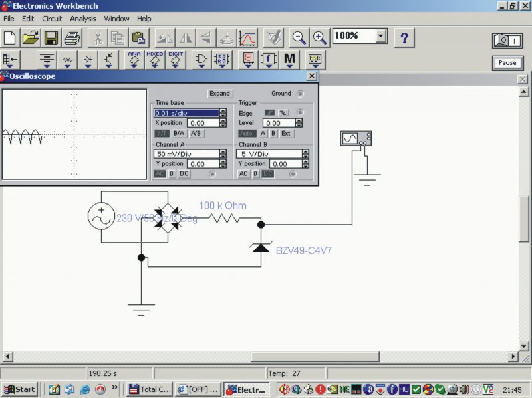Adjust Channel B volts per div stepper
The width and height of the screenshot is (532, 398).
pos(305,154)
